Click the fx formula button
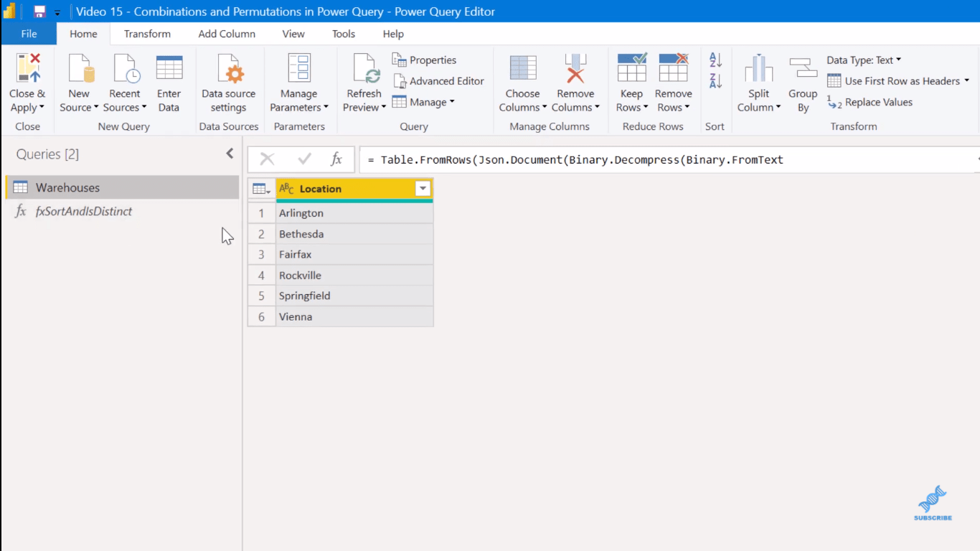The height and width of the screenshot is (551, 980). (x=336, y=159)
